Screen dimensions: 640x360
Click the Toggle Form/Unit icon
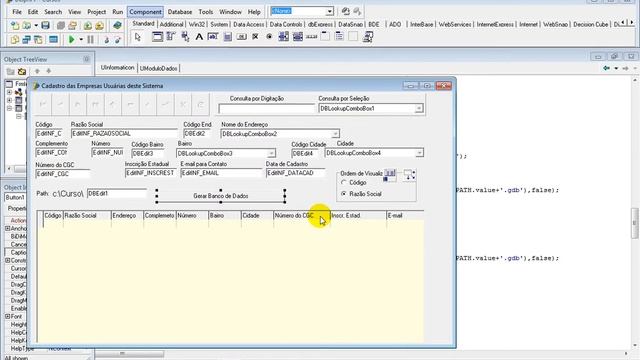[38, 40]
